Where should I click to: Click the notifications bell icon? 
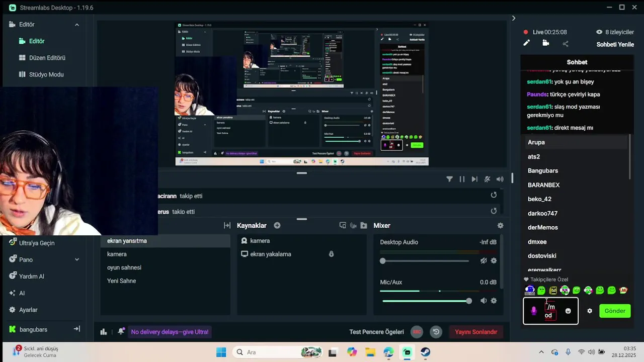pos(121,331)
